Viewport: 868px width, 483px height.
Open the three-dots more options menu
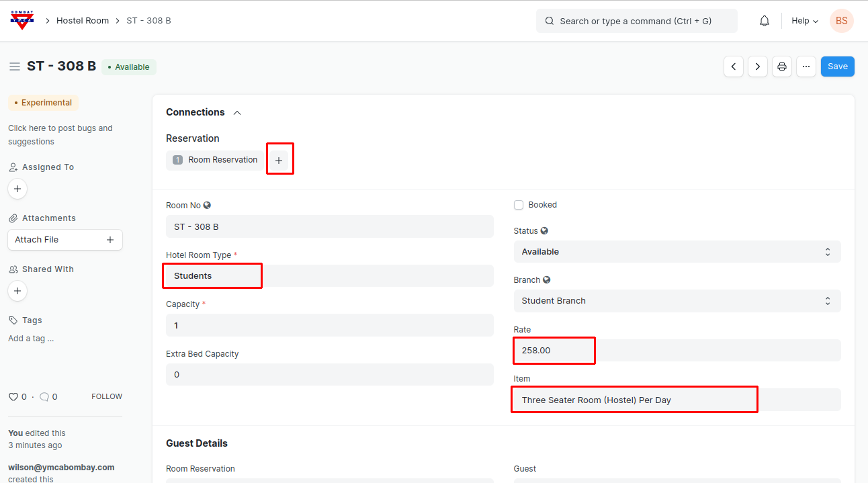tap(806, 67)
